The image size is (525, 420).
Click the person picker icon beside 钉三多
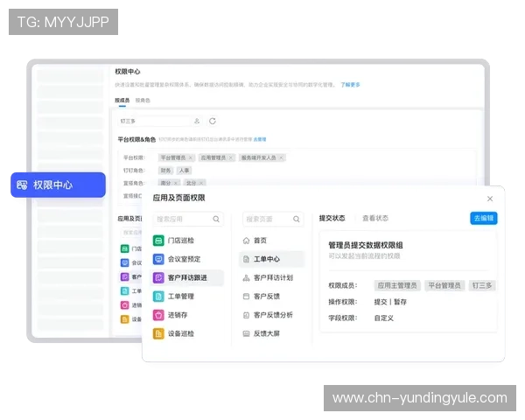(197, 121)
